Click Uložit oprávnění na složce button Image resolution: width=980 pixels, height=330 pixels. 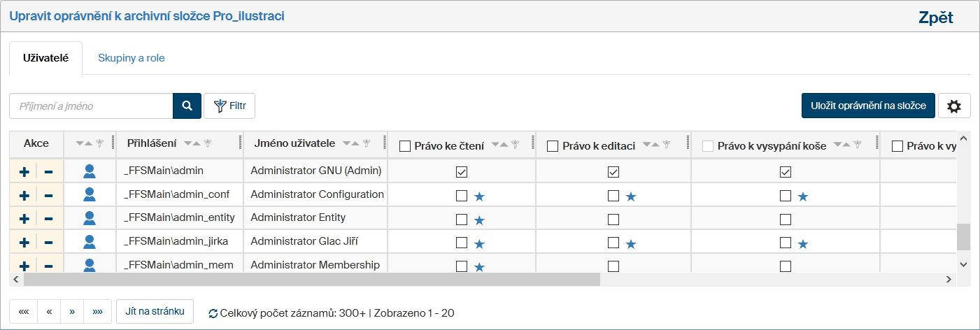867,106
